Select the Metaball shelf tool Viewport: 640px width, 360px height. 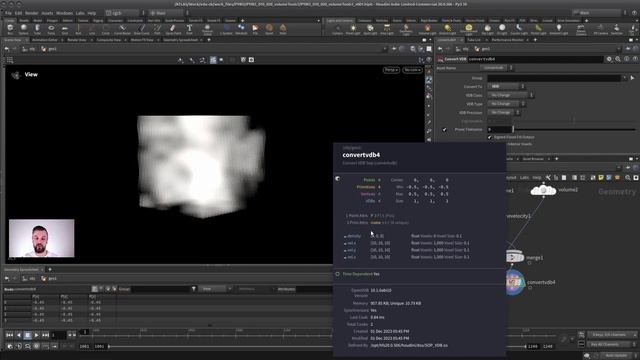(x=241, y=29)
